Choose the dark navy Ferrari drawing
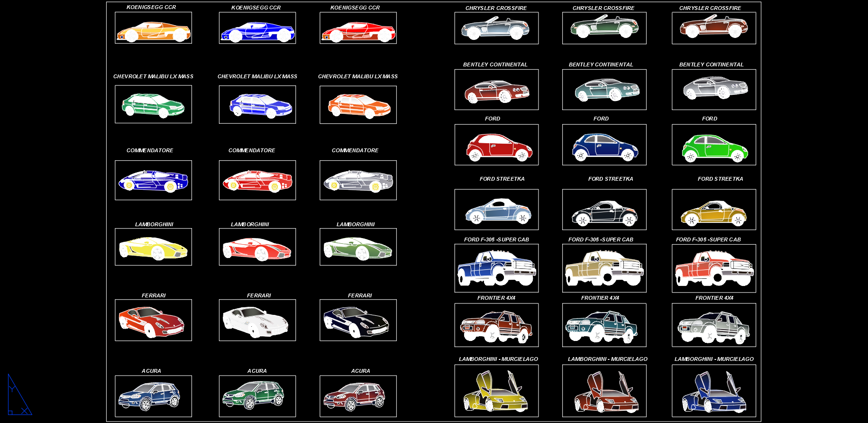Image resolution: width=868 pixels, height=423 pixels. coord(356,322)
